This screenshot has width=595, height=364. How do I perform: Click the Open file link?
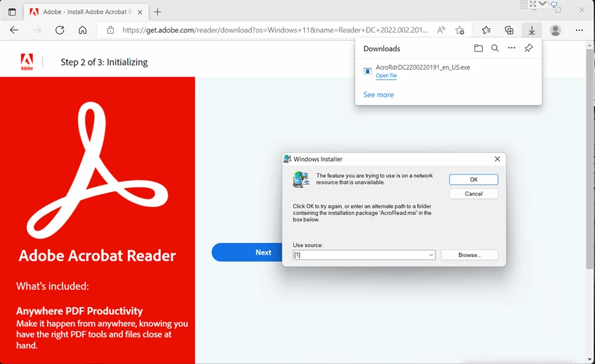click(x=386, y=75)
